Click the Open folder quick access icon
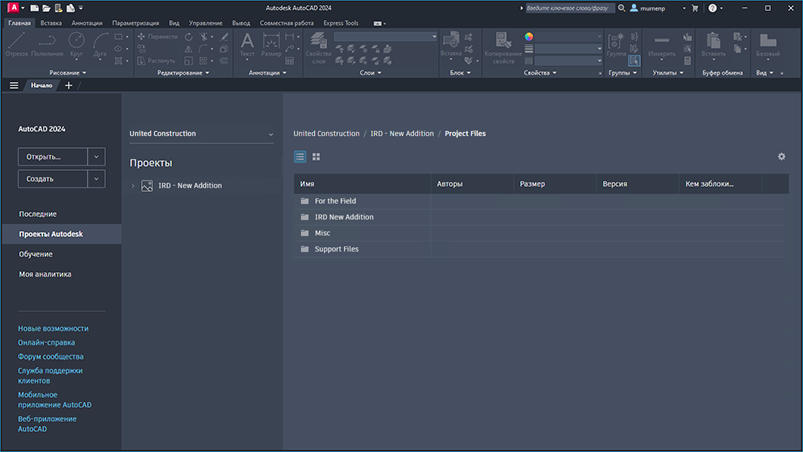 46,8
